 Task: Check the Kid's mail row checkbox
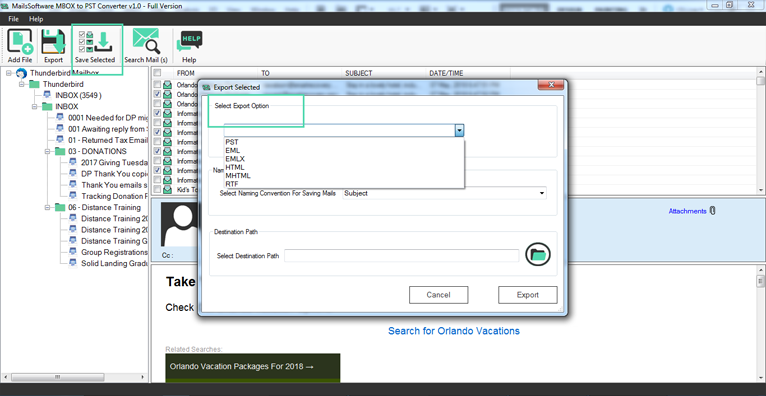click(157, 189)
